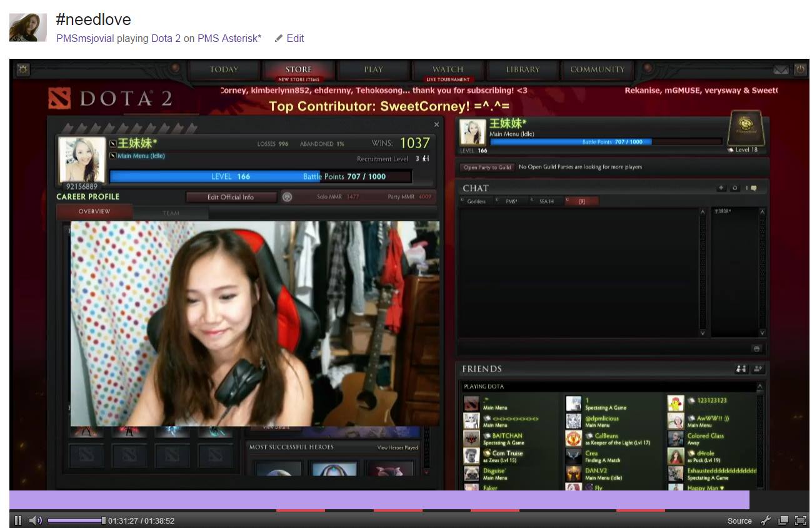The width and height of the screenshot is (812, 528).
Task: Add a new chat channel with plus icon
Action: click(721, 188)
